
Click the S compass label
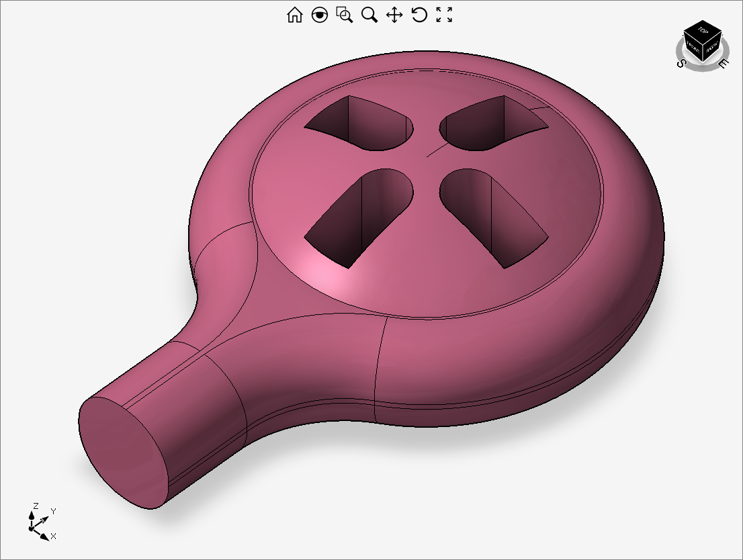click(x=681, y=62)
